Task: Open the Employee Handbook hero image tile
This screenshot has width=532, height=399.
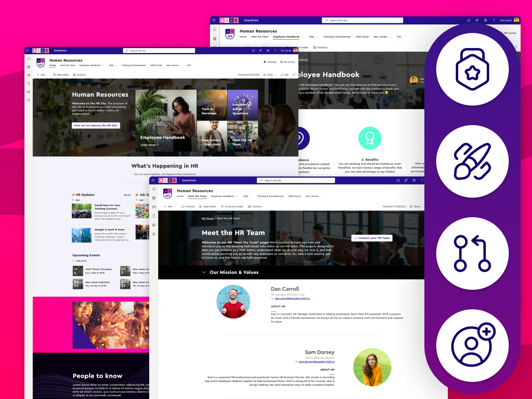Action: [166, 121]
